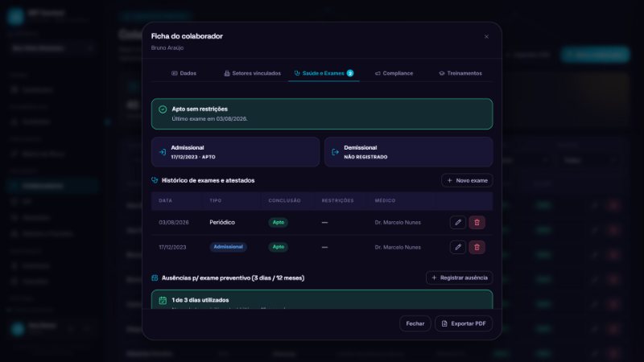644x362 pixels.
Task: Go to the Compliance tab
Action: [394, 73]
